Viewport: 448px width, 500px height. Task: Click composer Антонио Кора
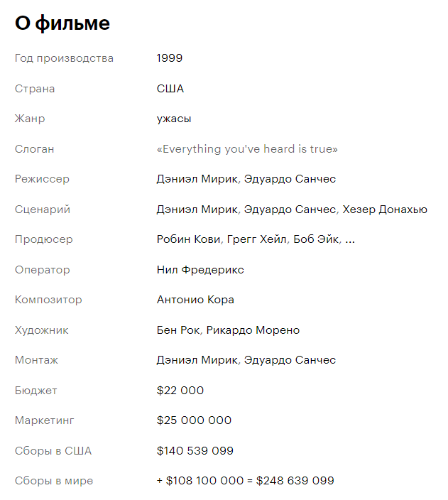point(195,300)
